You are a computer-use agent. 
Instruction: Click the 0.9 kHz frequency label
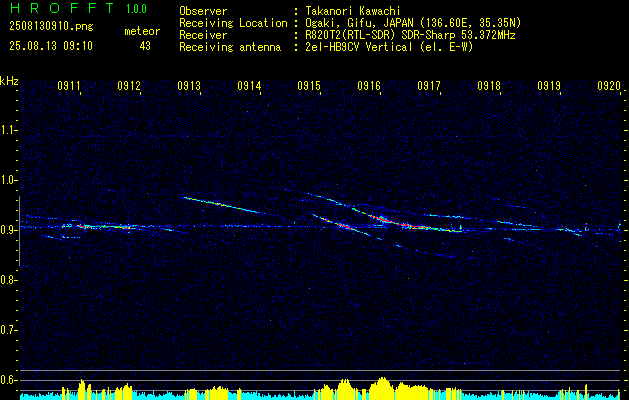8,230
